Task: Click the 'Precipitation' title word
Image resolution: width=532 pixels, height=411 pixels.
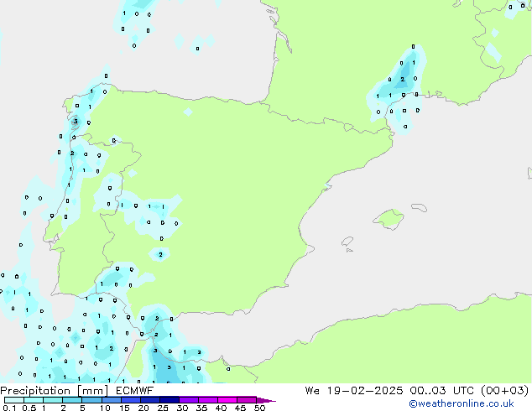Action: [35, 391]
